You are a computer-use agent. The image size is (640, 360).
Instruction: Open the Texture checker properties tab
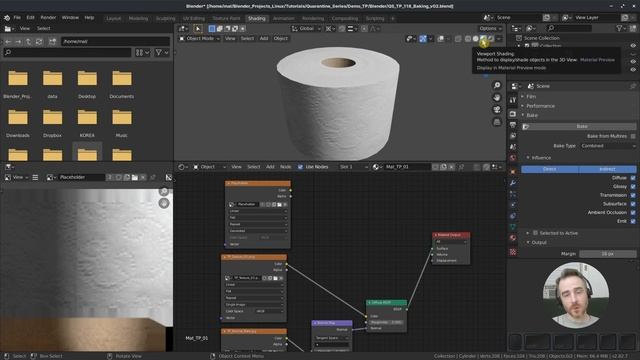(x=513, y=253)
